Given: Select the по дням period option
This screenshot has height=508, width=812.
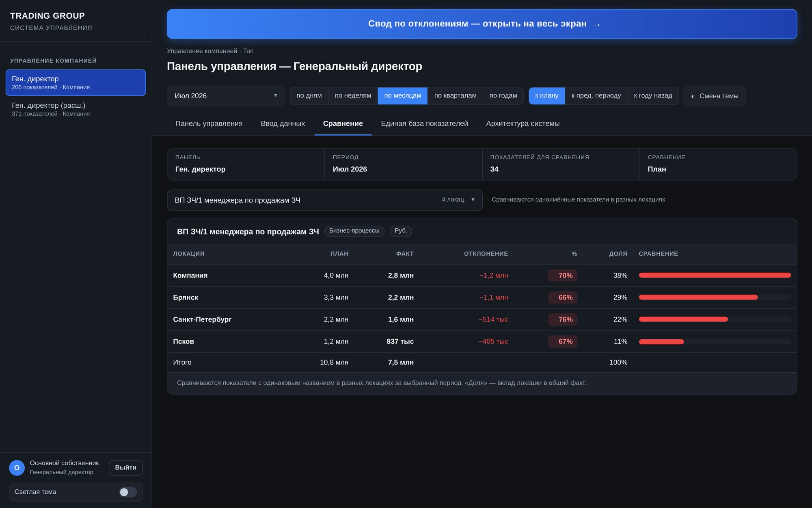Looking at the screenshot, I should (x=309, y=96).
